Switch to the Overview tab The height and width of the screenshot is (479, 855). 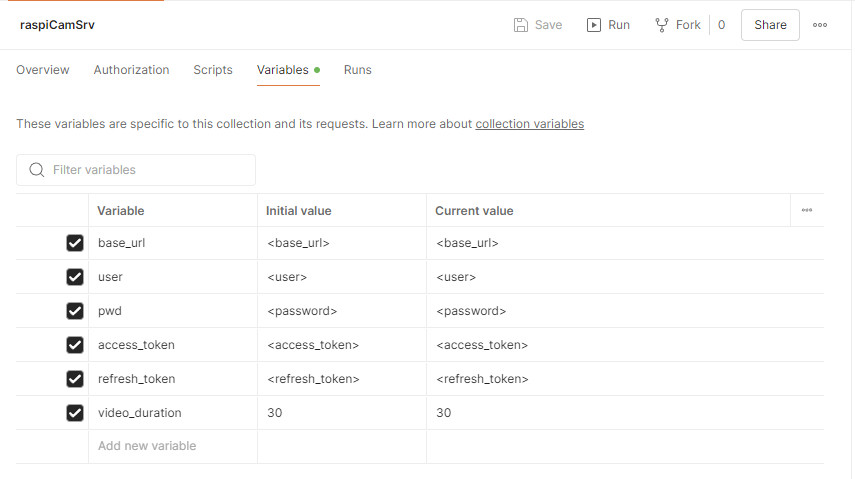[43, 70]
